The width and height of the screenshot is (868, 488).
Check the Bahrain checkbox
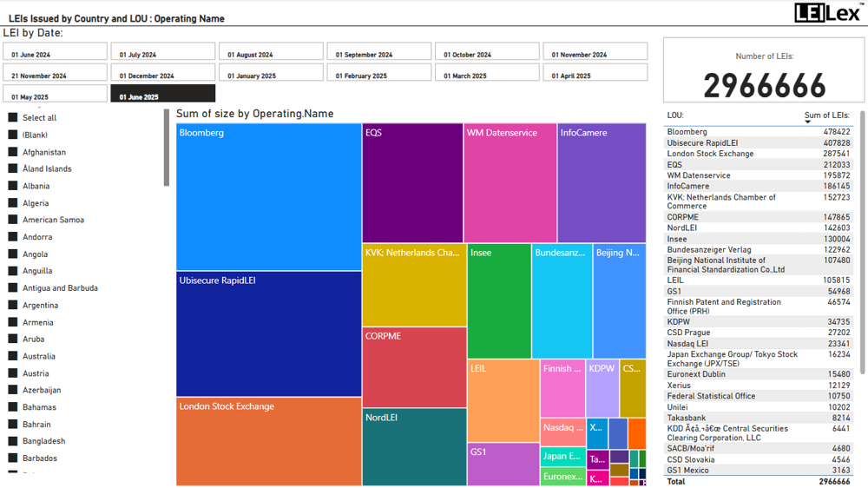coord(13,424)
